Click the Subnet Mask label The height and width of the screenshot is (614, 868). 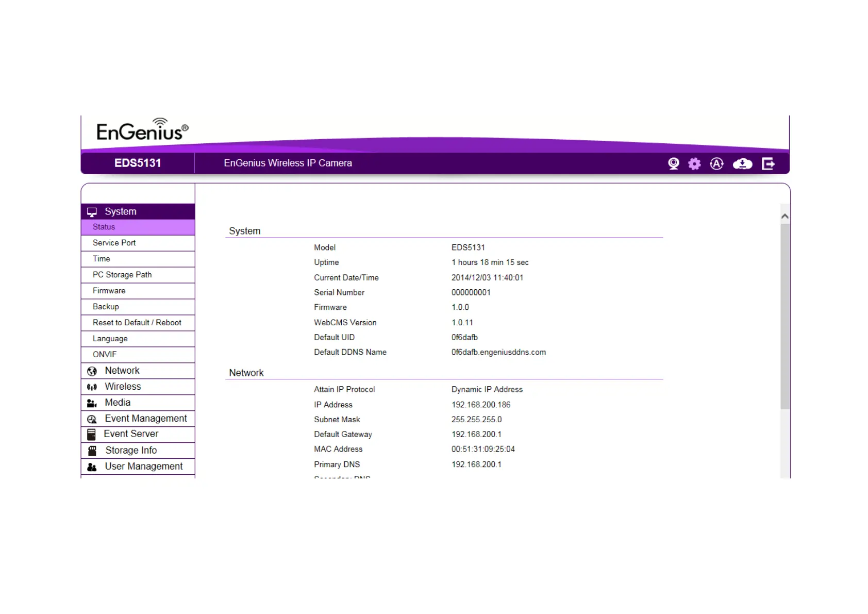(x=337, y=420)
